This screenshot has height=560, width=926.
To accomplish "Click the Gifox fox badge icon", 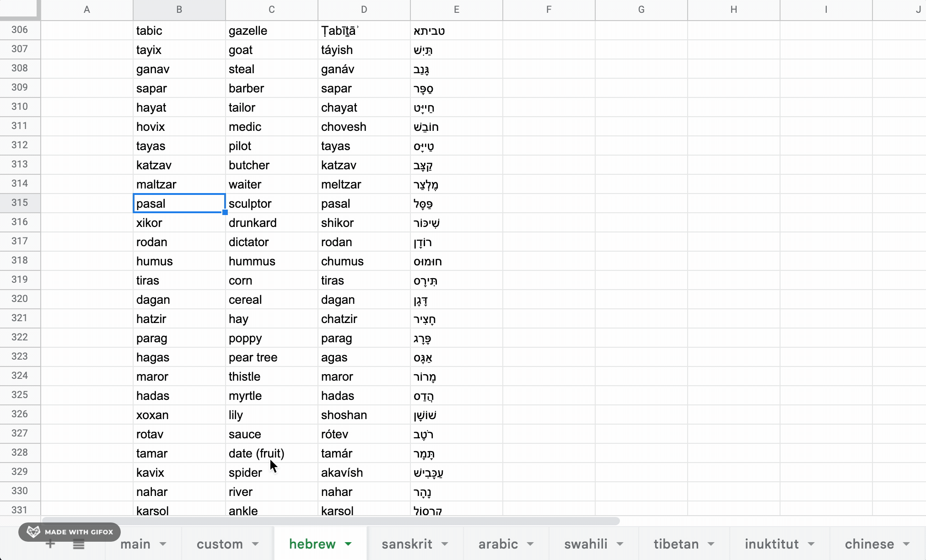I will pyautogui.click(x=32, y=532).
